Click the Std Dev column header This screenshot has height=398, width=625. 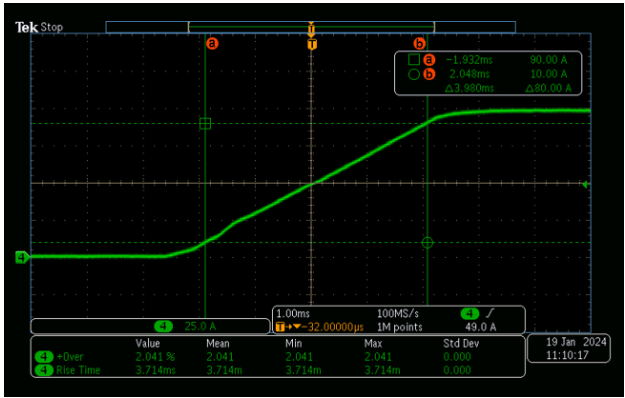(x=461, y=343)
